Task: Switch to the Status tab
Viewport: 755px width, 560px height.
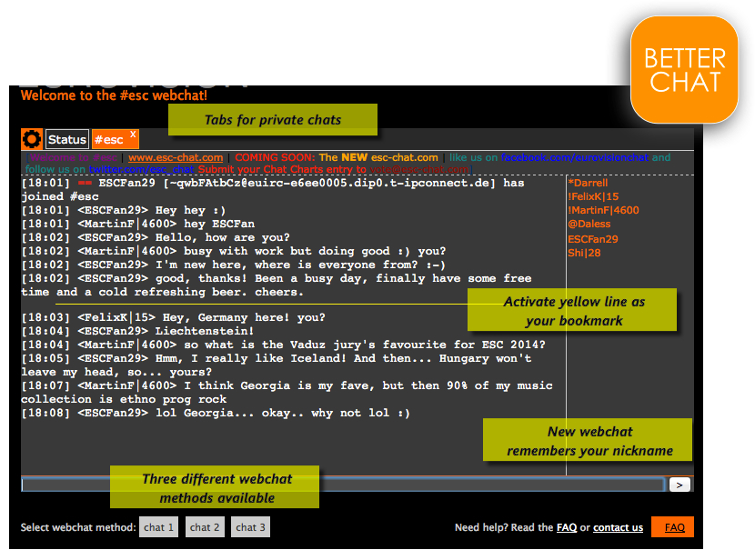Action: [x=67, y=139]
